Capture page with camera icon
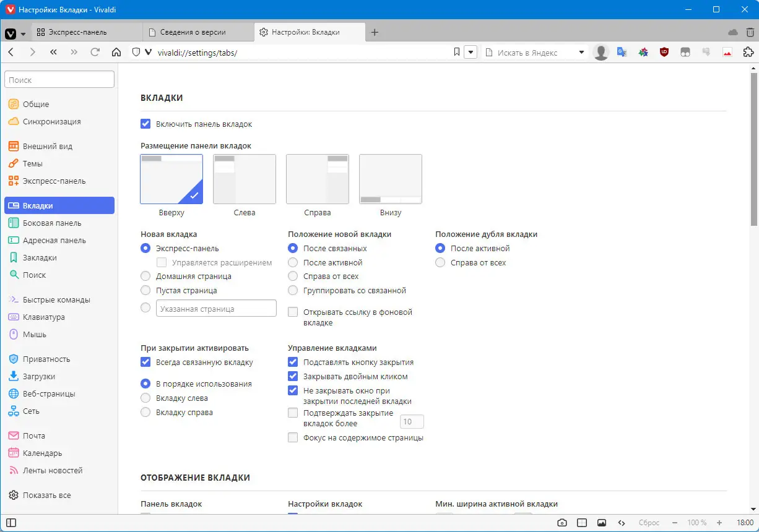 pos(562,523)
